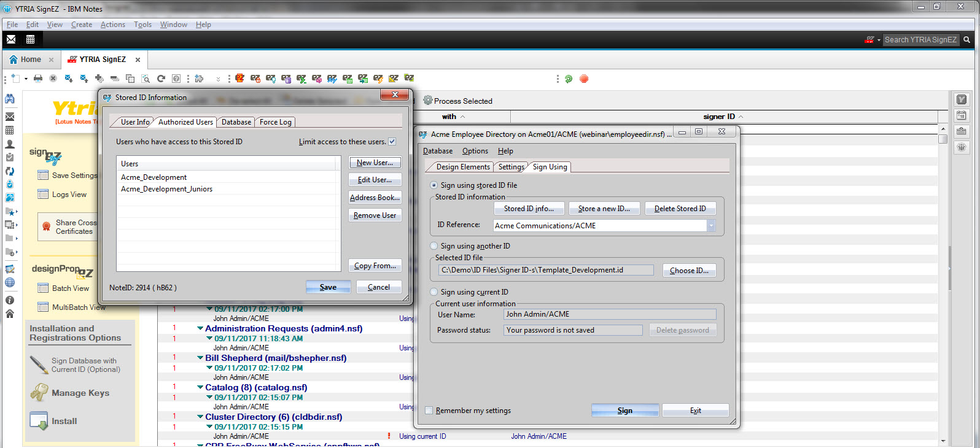Click the Sign button
Screen dimensions: 980x448
(625, 411)
